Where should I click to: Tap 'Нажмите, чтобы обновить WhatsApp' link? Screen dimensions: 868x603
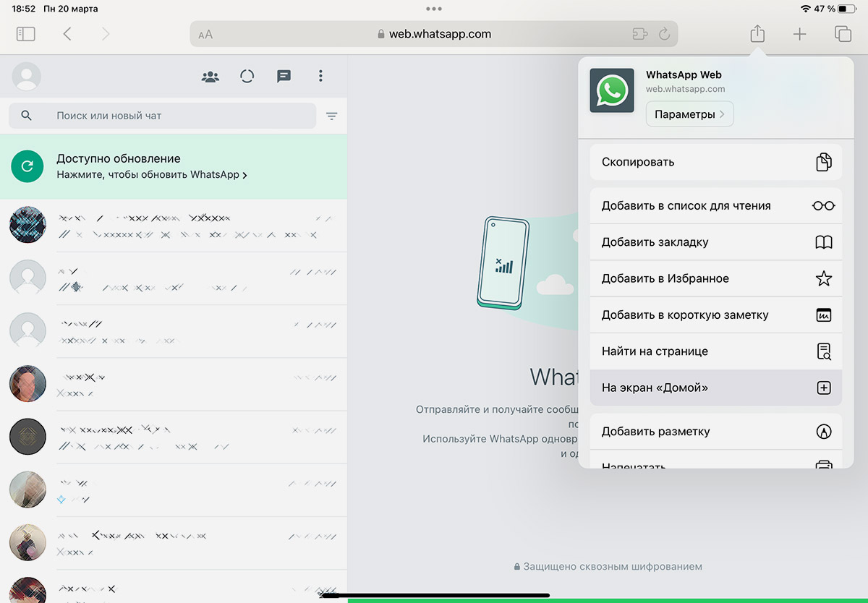[152, 175]
